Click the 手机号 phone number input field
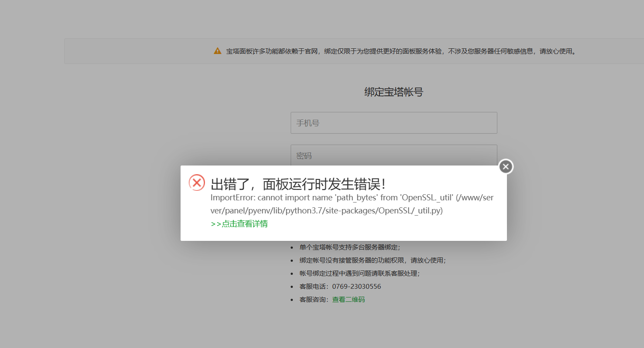The width and height of the screenshot is (644, 348). coord(394,123)
